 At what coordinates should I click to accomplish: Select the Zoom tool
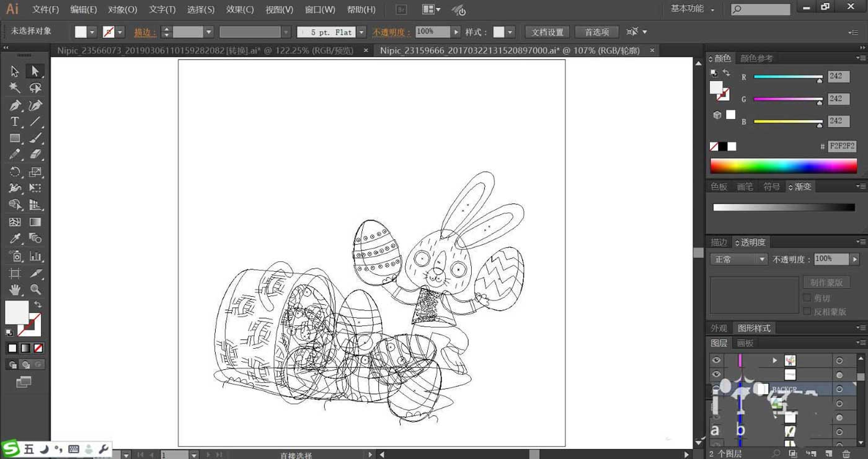(35, 289)
